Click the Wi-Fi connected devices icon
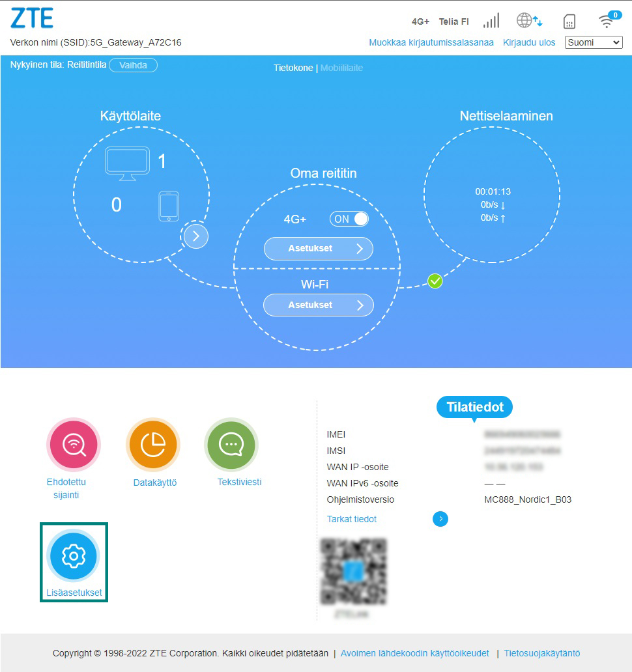 click(x=609, y=20)
